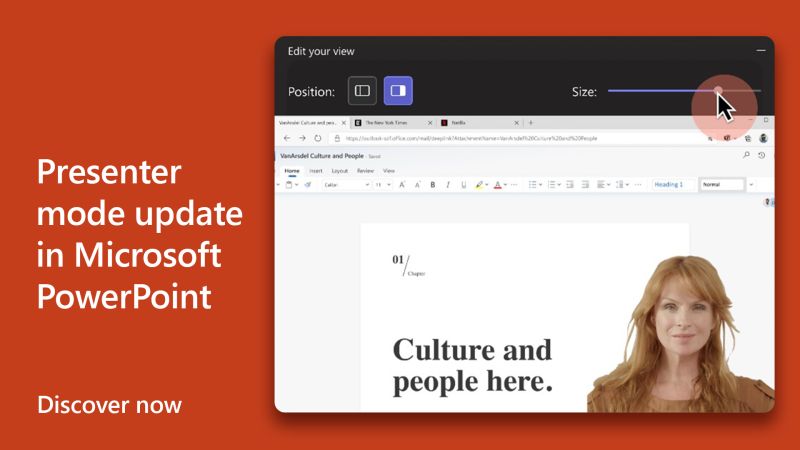Apply numbered list formatting
Viewport: 800px width, 450px height.
point(552,185)
